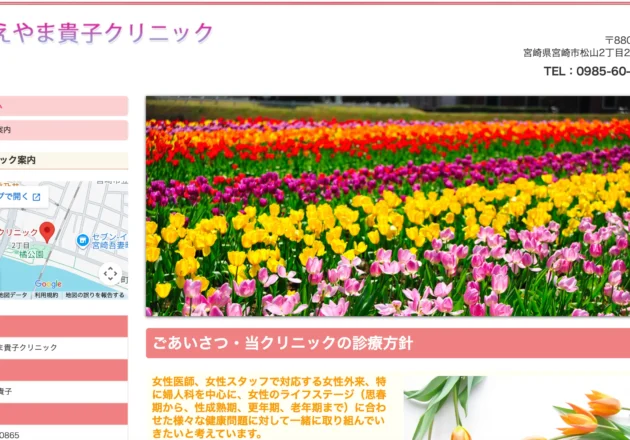
Task: Click the tulip field banner image
Action: click(x=388, y=206)
